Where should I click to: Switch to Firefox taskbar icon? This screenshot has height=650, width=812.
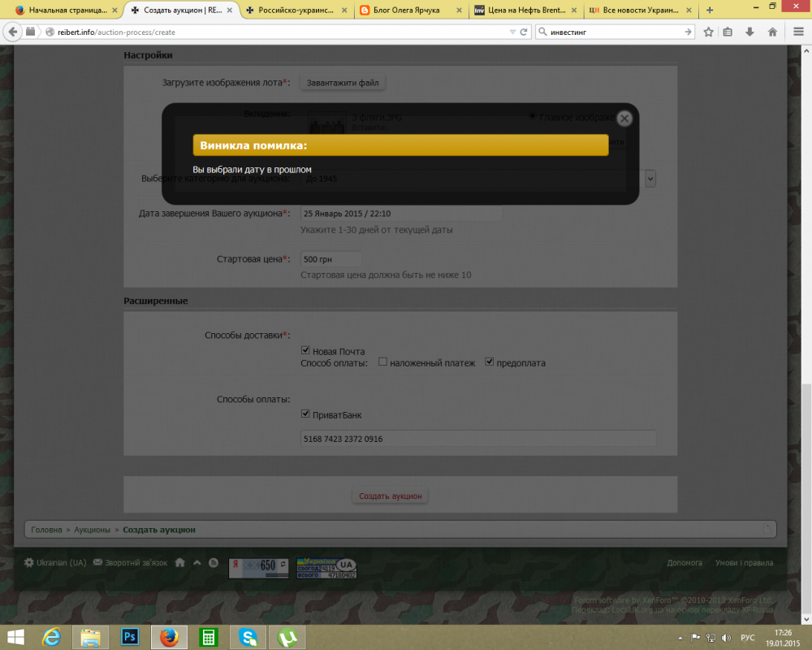coord(169,638)
